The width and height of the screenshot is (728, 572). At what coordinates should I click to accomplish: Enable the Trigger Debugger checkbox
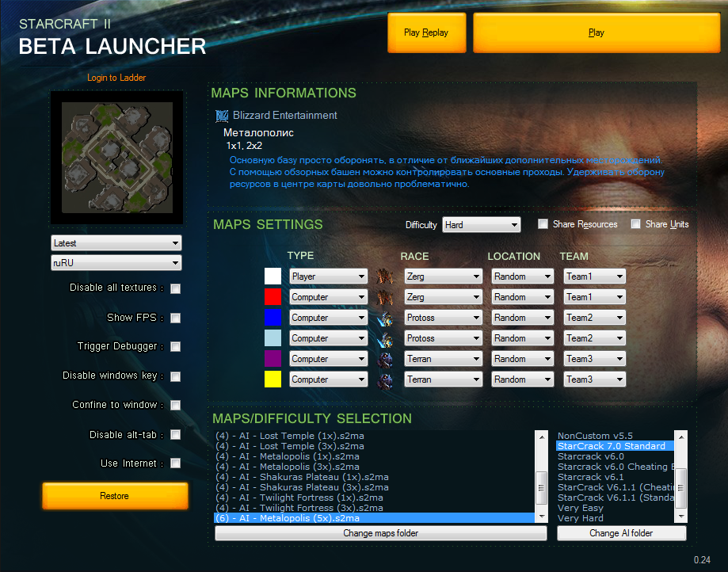pos(176,347)
